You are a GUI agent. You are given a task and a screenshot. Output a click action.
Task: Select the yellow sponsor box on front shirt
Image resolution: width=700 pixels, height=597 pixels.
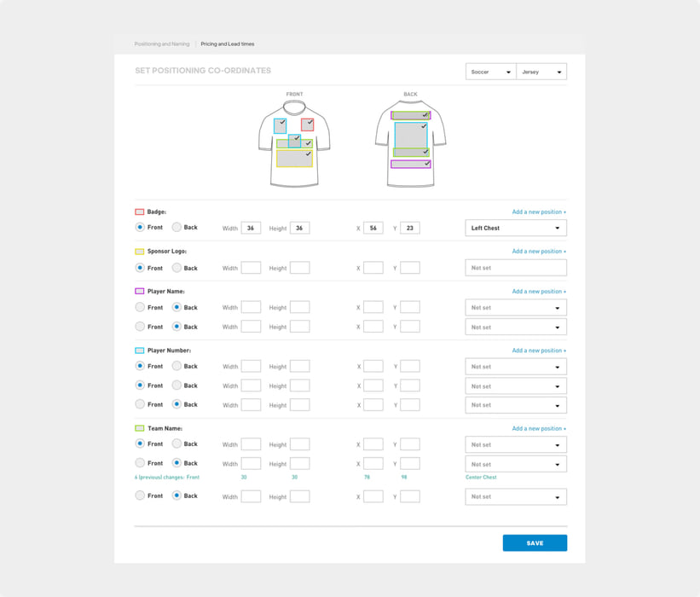tap(294, 159)
